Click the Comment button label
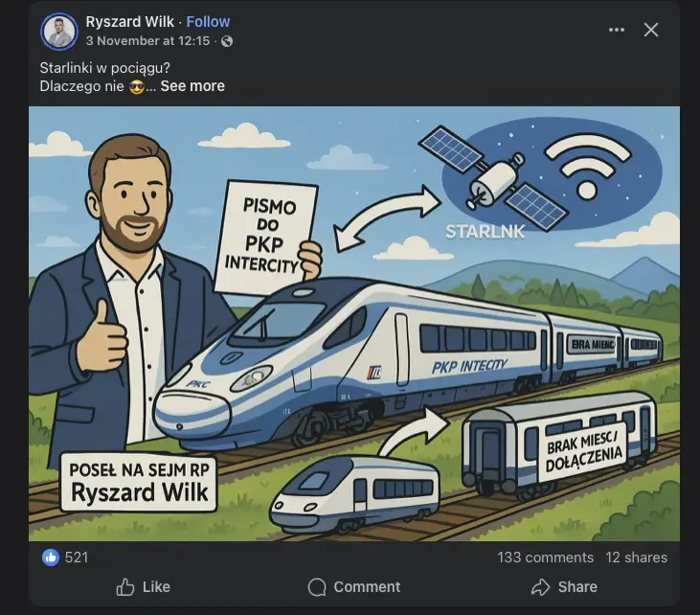The image size is (700, 615). click(x=367, y=587)
